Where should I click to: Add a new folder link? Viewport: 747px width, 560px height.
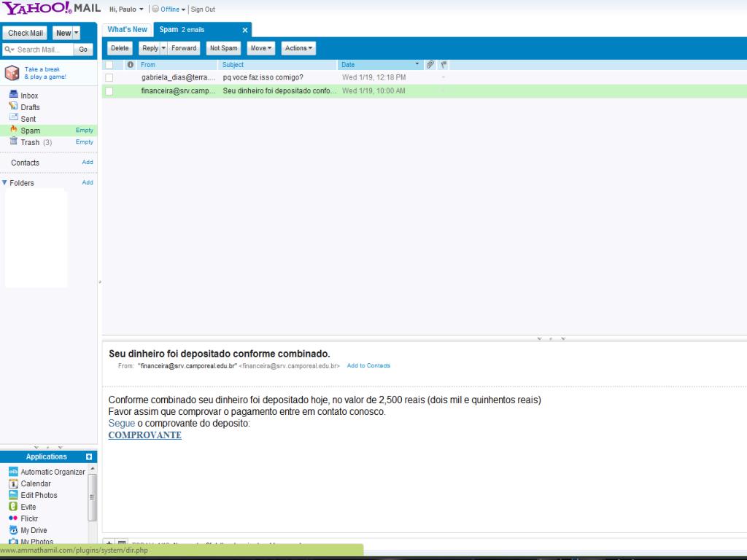[x=88, y=182]
